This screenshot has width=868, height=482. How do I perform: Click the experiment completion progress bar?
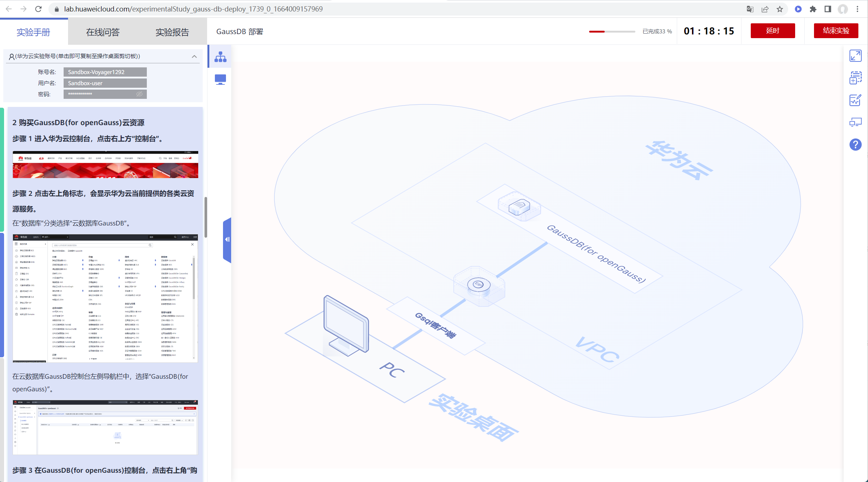click(x=612, y=31)
